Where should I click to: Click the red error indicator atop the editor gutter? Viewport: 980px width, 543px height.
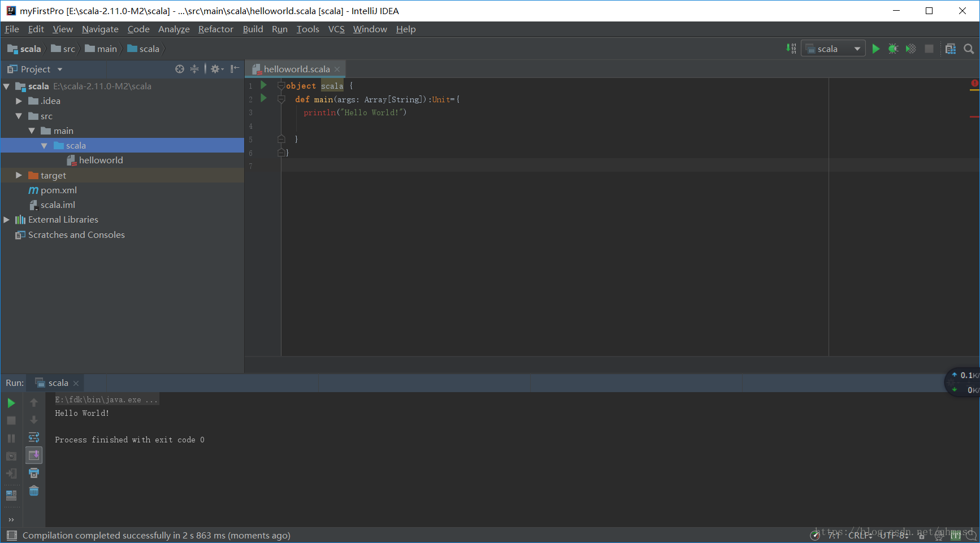pos(974,84)
